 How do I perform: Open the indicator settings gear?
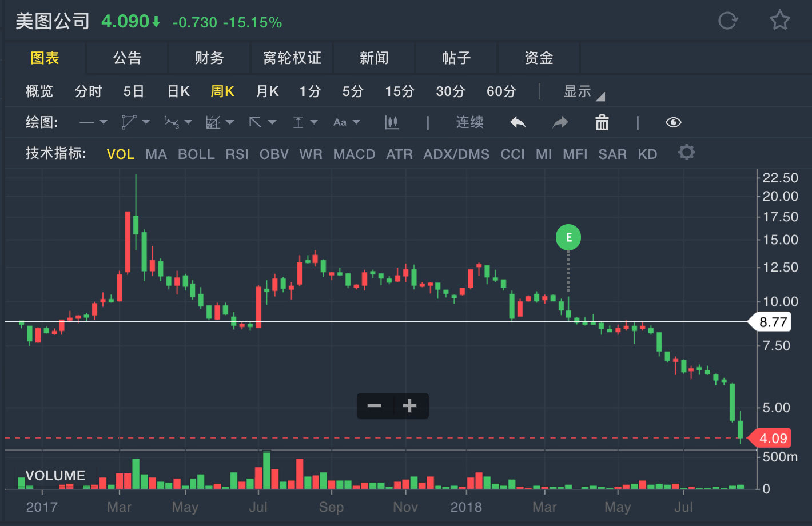(x=686, y=153)
